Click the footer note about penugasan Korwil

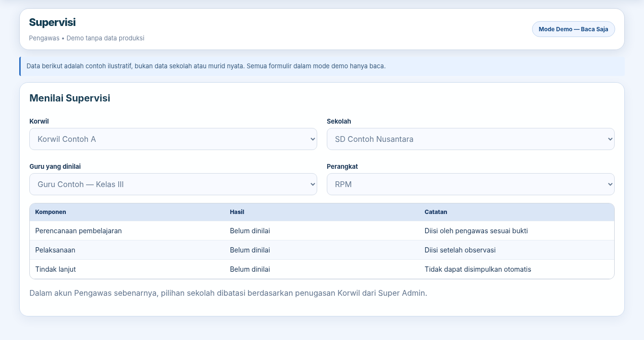click(228, 293)
